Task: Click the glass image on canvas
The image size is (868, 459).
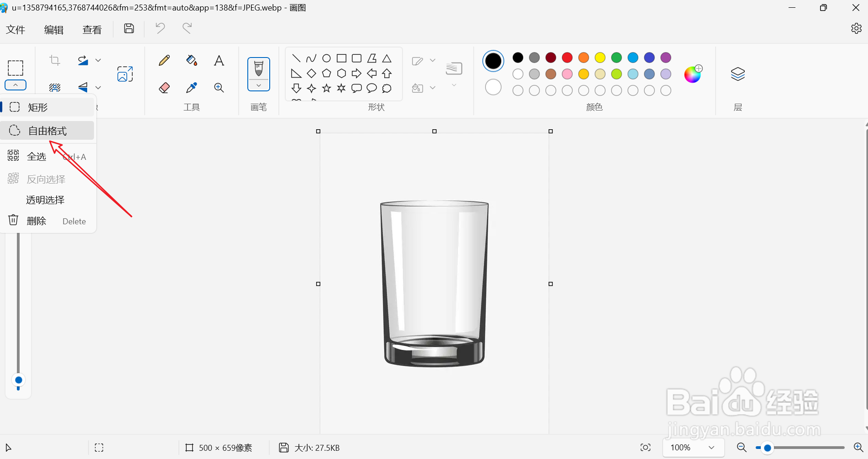Action: point(434,283)
